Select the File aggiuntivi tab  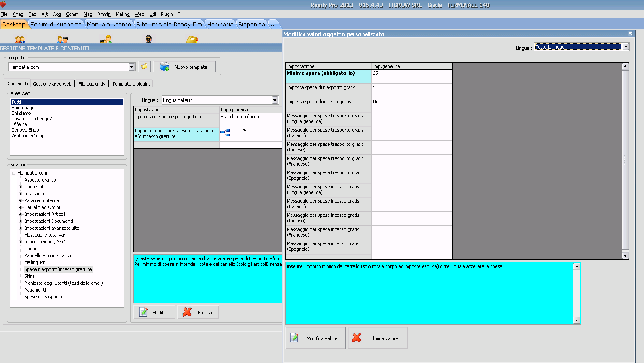point(92,84)
